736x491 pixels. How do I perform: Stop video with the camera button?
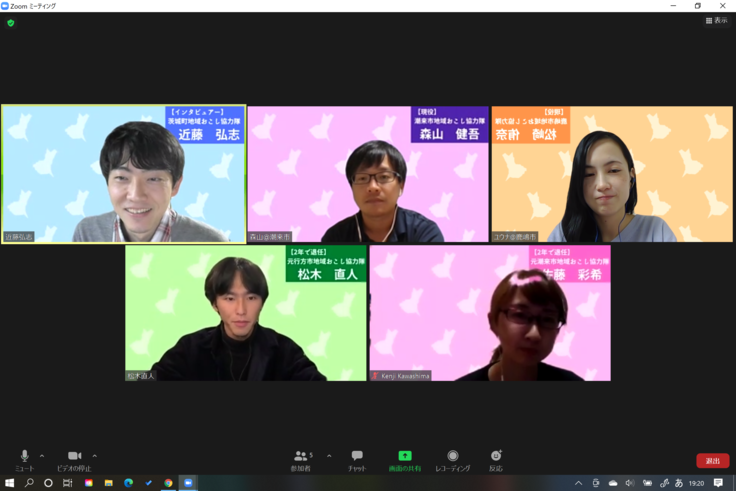point(73,457)
